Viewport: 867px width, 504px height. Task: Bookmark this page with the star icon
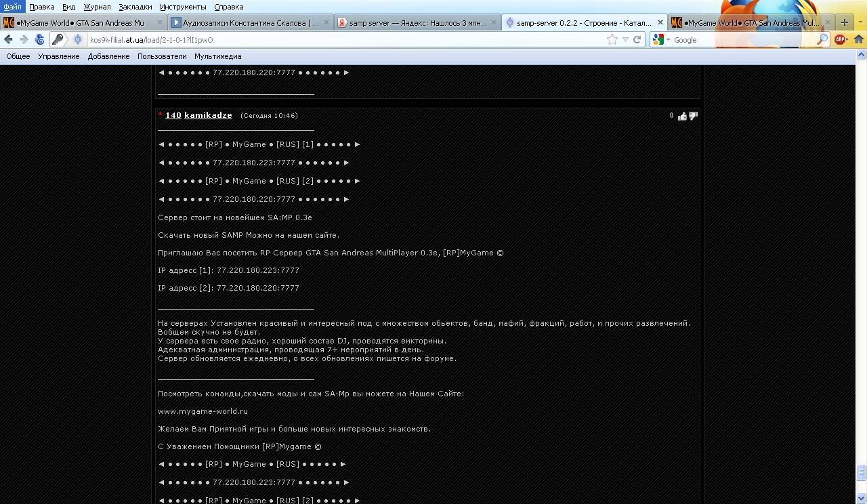[x=612, y=39]
